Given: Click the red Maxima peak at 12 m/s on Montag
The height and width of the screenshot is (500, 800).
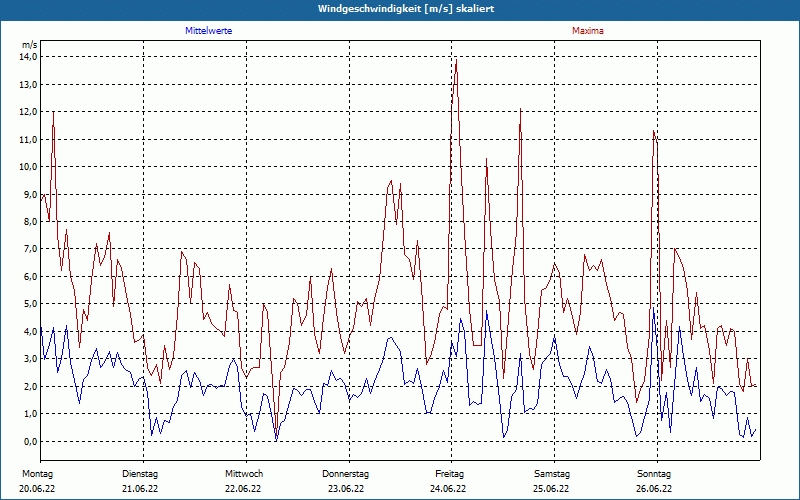Looking at the screenshot, I should [x=53, y=112].
